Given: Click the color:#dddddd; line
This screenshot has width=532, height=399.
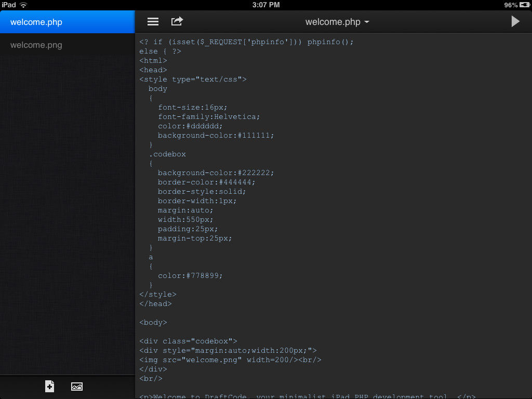Looking at the screenshot, I should click(190, 126).
